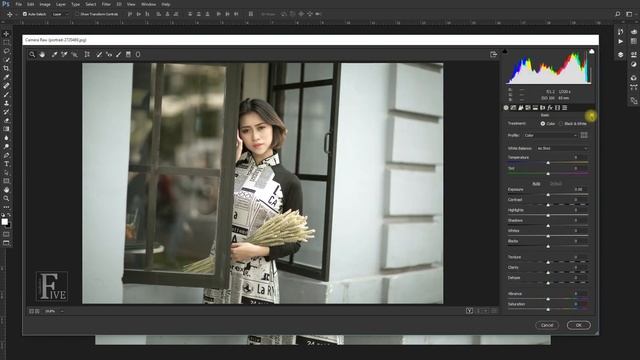Select the Horizontal Type tool
The width and height of the screenshot is (640, 360).
pos(6,164)
